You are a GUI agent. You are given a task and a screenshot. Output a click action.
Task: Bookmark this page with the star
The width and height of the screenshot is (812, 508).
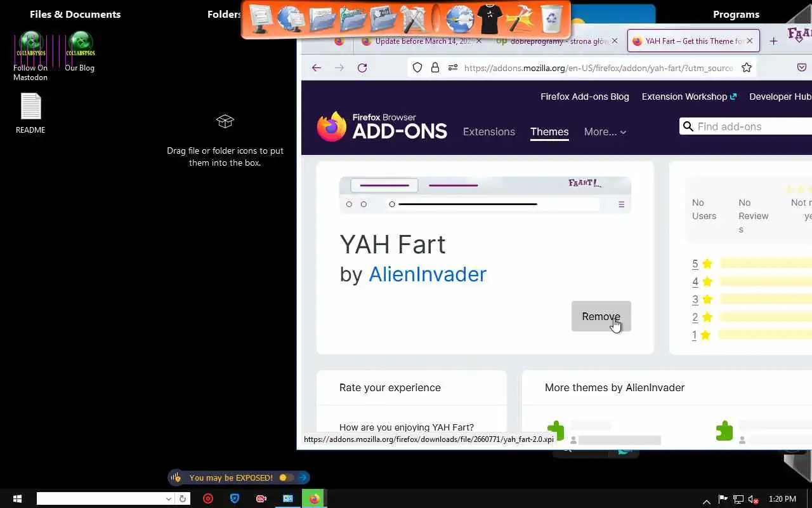[747, 68]
